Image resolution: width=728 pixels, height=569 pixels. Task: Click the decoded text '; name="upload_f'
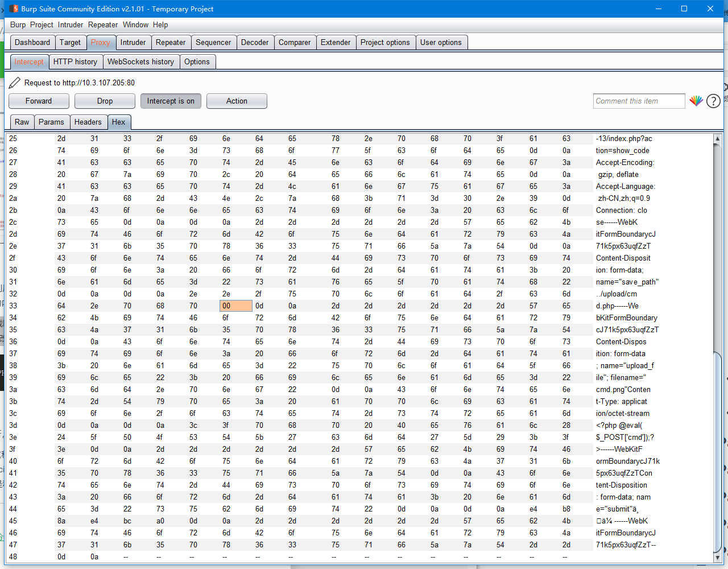point(625,365)
